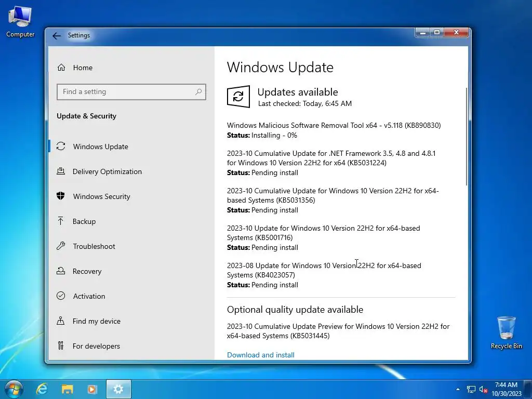Click the Settings gear taskbar button
The height and width of the screenshot is (399, 532).
click(x=118, y=389)
